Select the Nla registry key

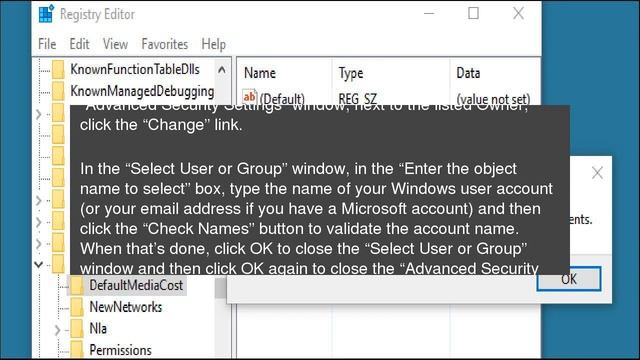tap(98, 329)
